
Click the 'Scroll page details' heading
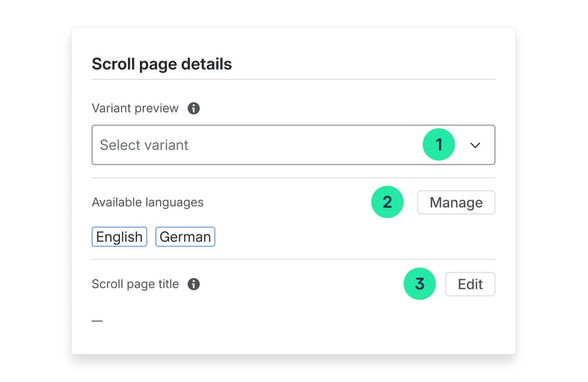(x=162, y=64)
